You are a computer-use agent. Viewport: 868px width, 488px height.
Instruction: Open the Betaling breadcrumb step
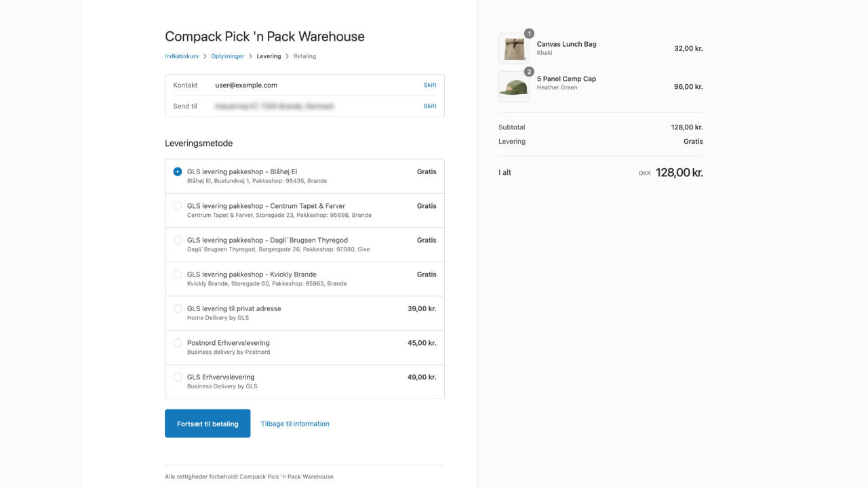click(x=304, y=56)
